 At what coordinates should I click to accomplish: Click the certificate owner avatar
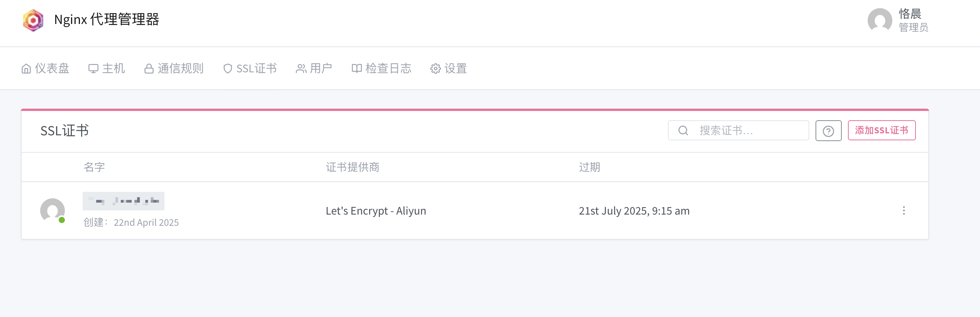(x=53, y=211)
